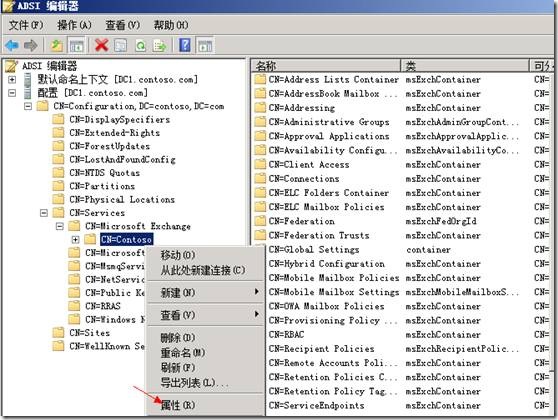Click the ADSI 编辑器 root node icon
Viewport: 558px width, 420px height.
tap(11, 66)
